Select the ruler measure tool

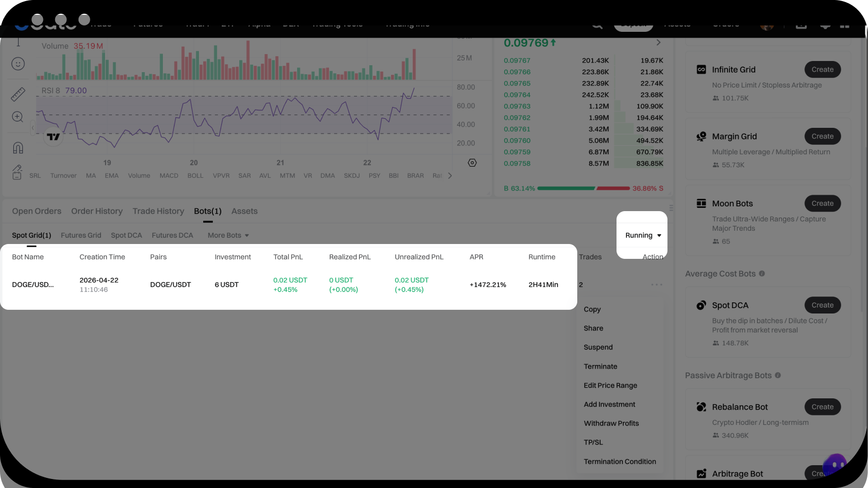coord(18,94)
